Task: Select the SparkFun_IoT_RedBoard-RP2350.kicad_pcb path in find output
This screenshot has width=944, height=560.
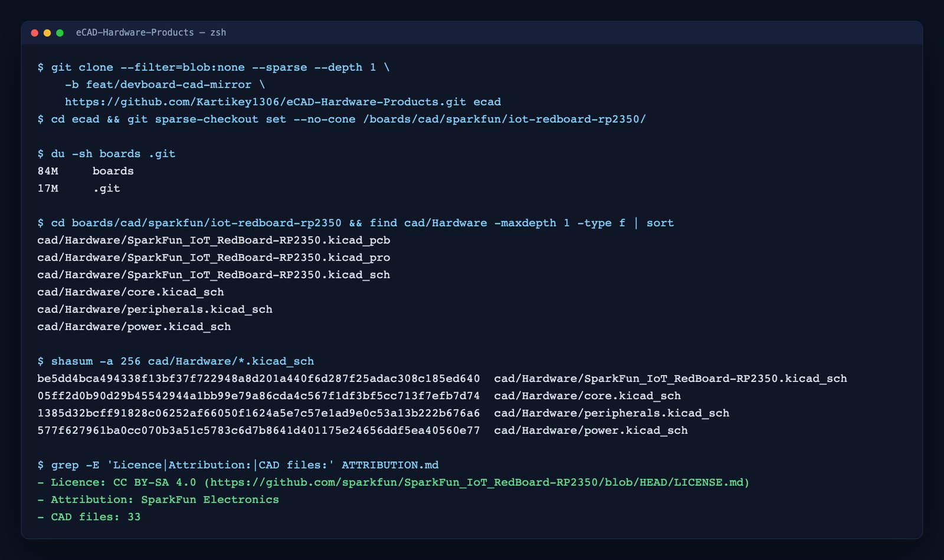Action: tap(214, 241)
